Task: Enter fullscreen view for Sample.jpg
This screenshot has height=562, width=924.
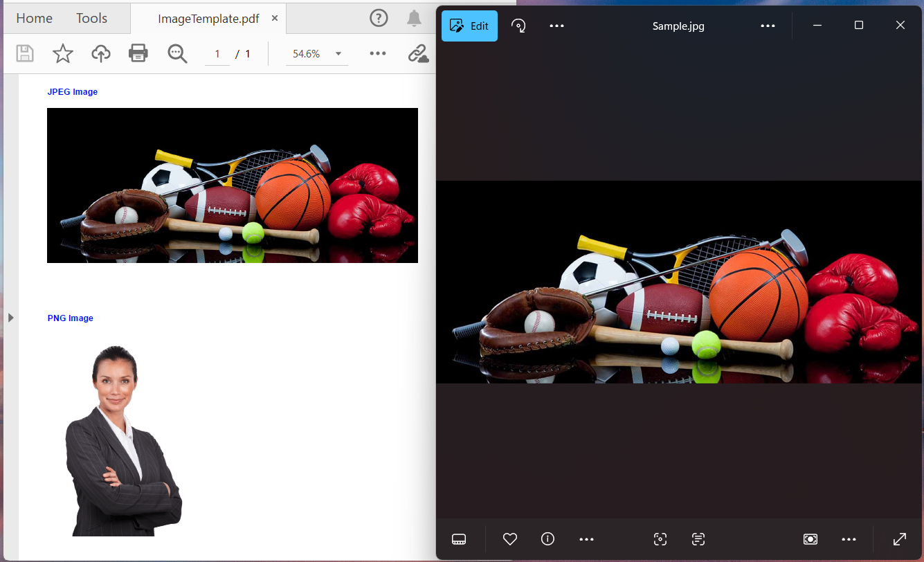Action: [899, 539]
